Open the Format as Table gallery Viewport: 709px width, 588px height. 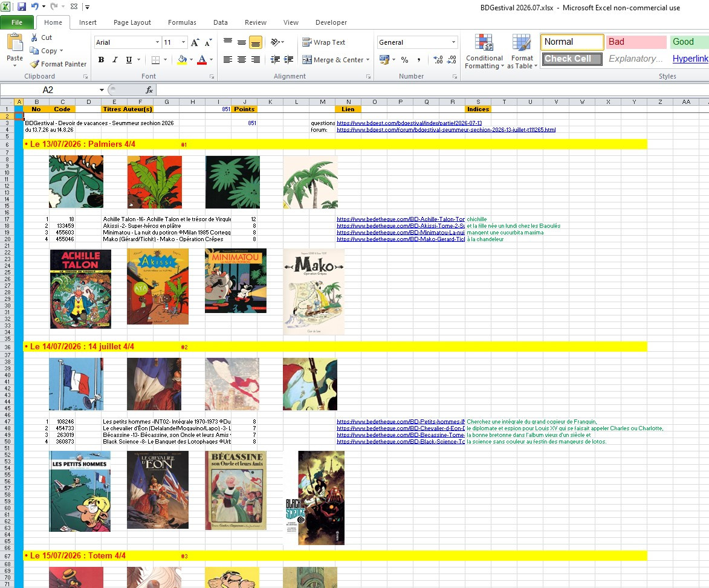click(522, 52)
